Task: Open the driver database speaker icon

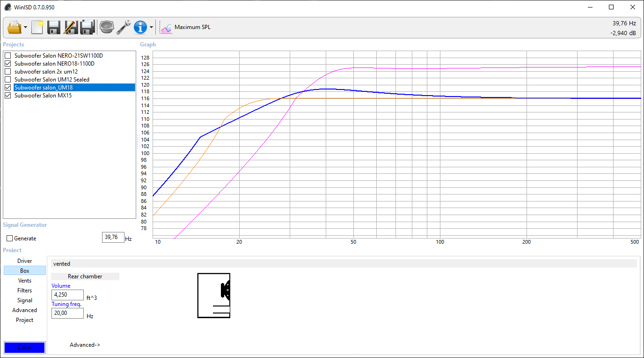Action: coord(107,27)
